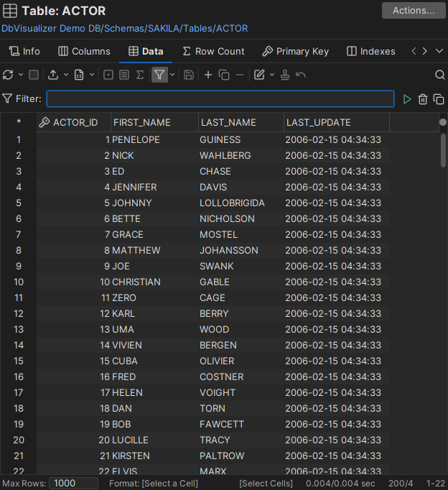Click the LOLLOBRIGIDA cell

(x=241, y=203)
